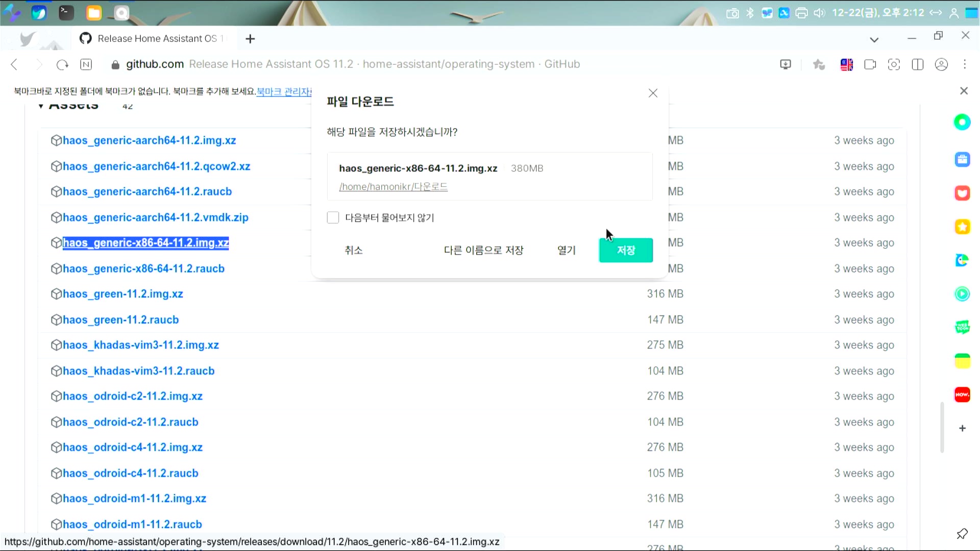Download haos_khadas-vim3-11.2.raucb
The image size is (980, 551).
[x=138, y=371]
